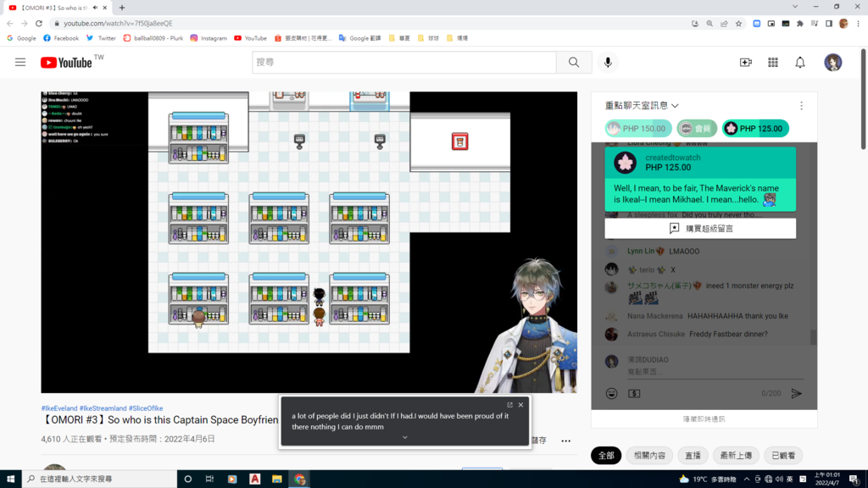This screenshot has height=488, width=868.
Task: Open the chat emoji picker
Action: 611,393
